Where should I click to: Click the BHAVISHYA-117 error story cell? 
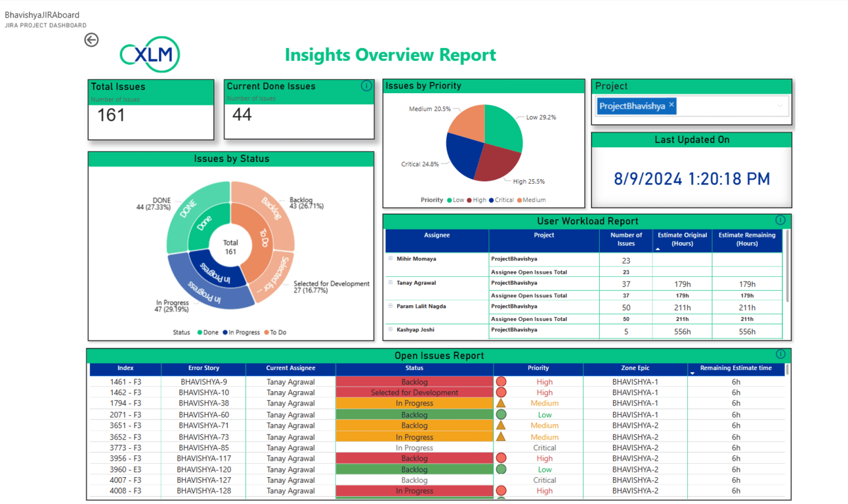point(203,459)
